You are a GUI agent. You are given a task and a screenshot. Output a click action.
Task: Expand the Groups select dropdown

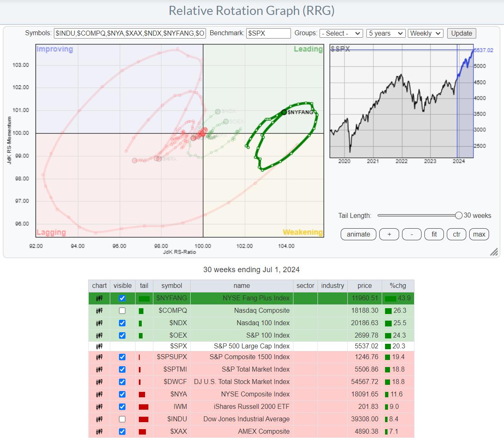point(341,34)
